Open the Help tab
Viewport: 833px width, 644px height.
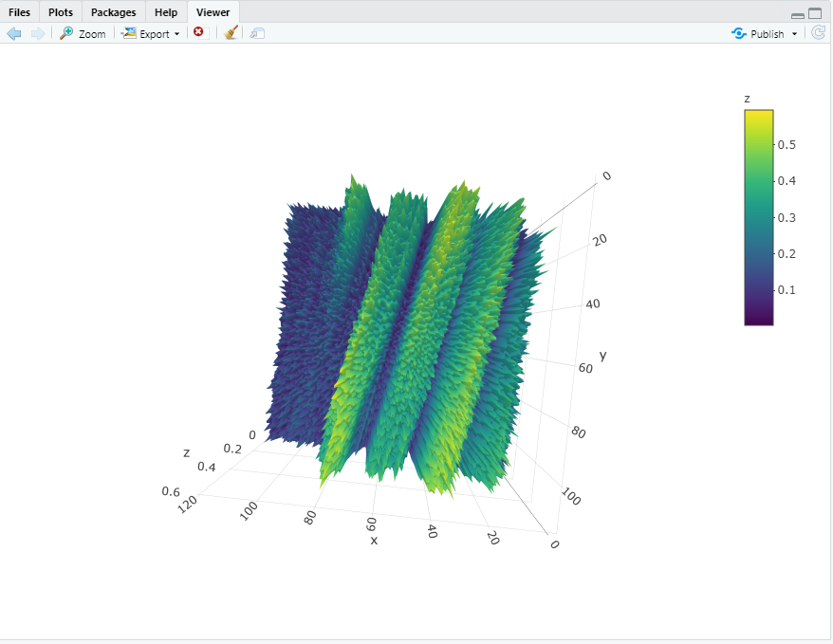coord(165,12)
